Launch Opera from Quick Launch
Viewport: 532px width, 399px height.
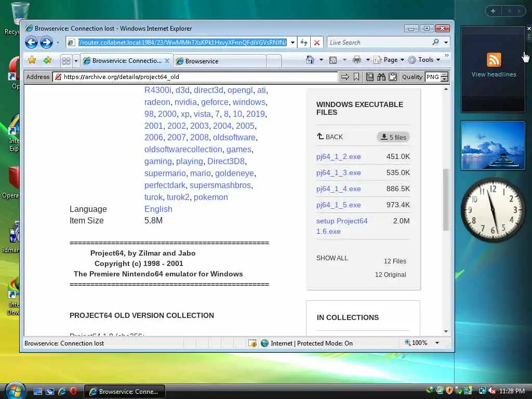click(73, 391)
